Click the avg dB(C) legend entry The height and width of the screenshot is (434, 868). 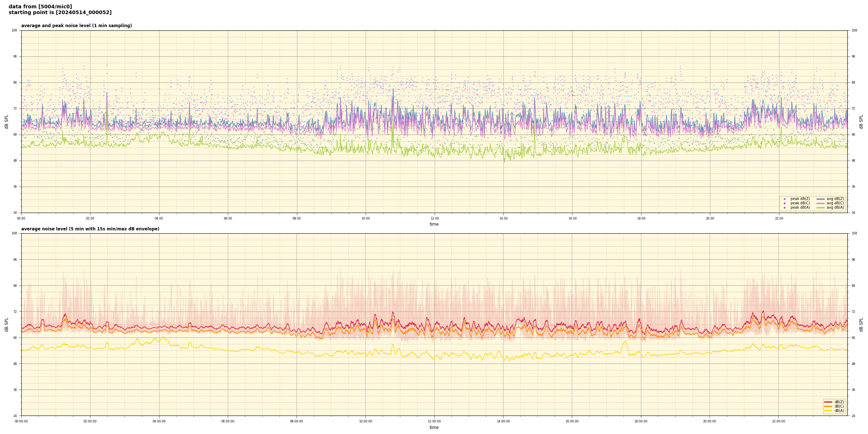pyautogui.click(x=835, y=203)
